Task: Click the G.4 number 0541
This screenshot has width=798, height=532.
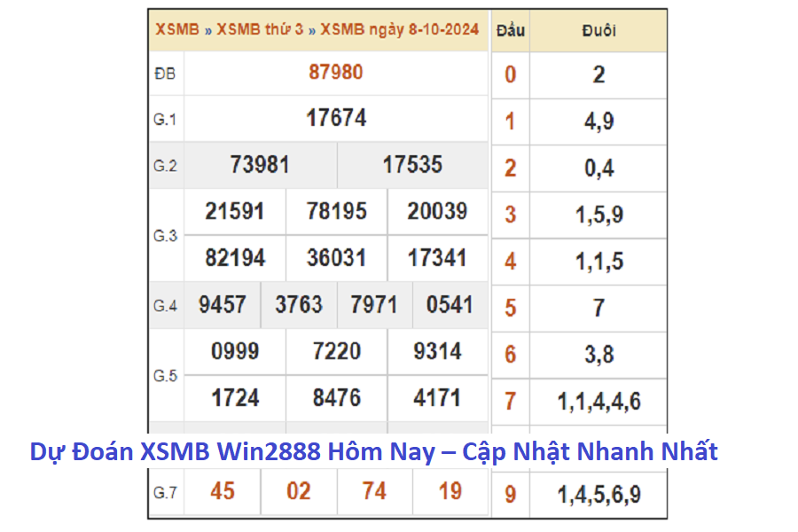Action: [450, 305]
